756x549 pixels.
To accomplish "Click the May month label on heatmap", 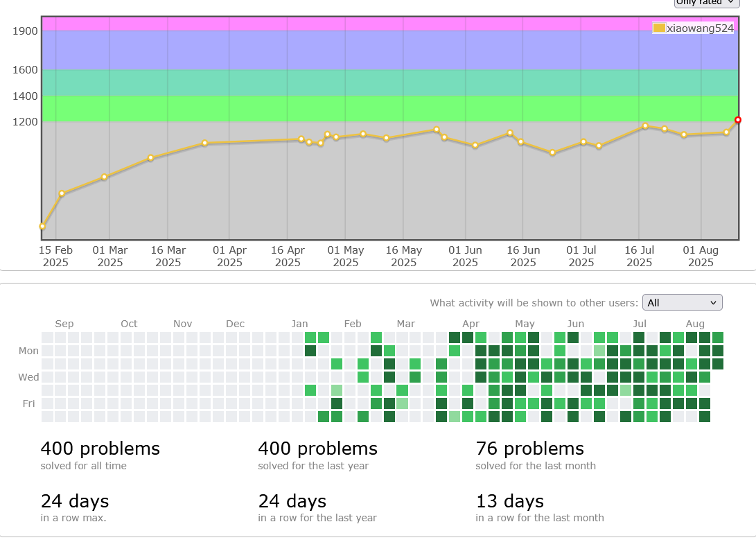I will [x=525, y=324].
